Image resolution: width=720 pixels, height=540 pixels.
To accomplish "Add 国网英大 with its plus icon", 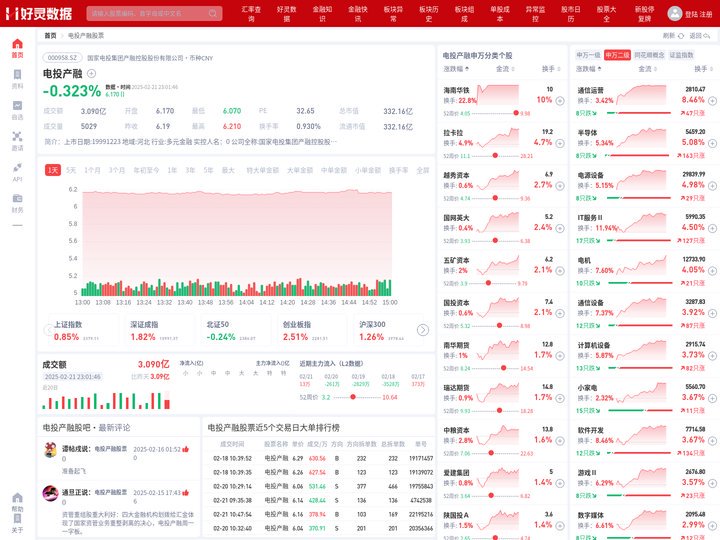I will [x=560, y=228].
